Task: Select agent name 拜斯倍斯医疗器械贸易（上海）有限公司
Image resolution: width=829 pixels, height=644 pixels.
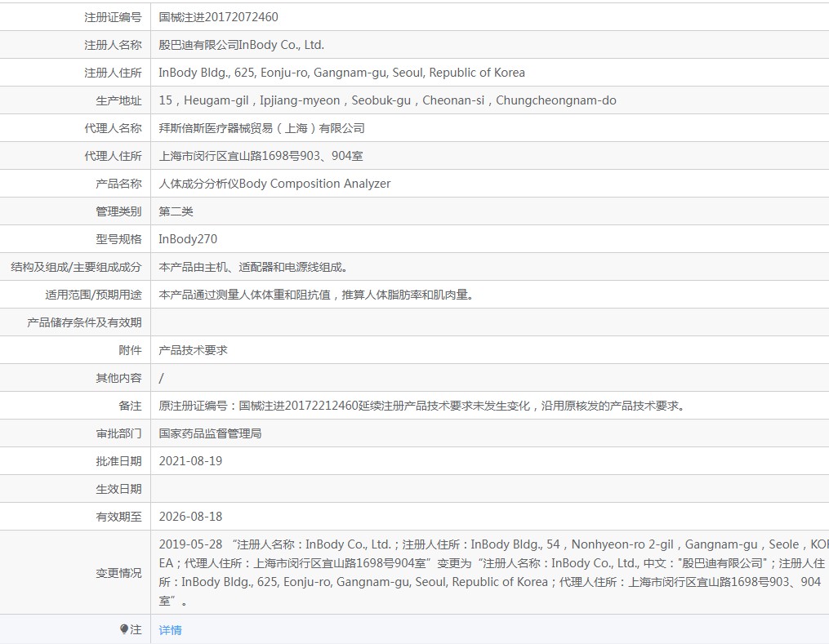Action: 261,128
